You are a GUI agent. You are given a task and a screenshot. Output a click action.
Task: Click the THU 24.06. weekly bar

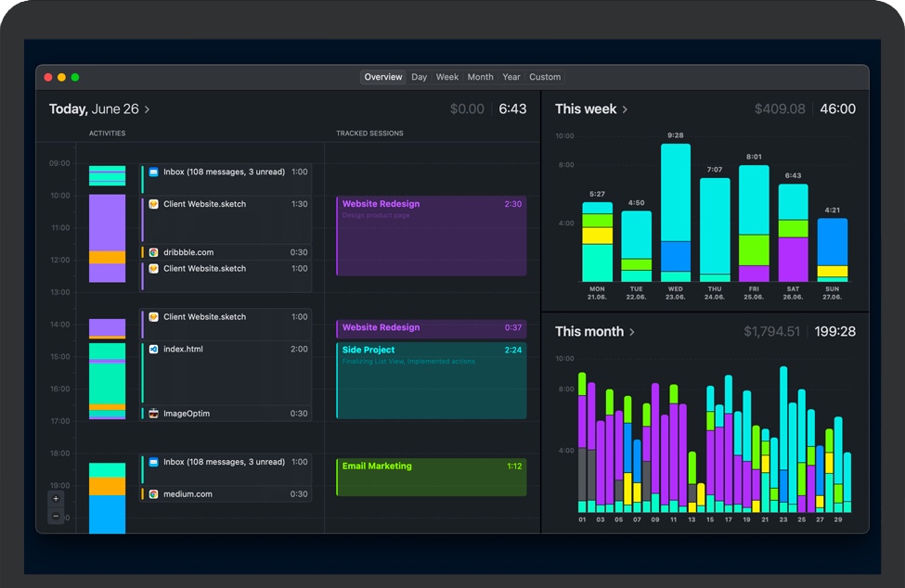pos(715,229)
